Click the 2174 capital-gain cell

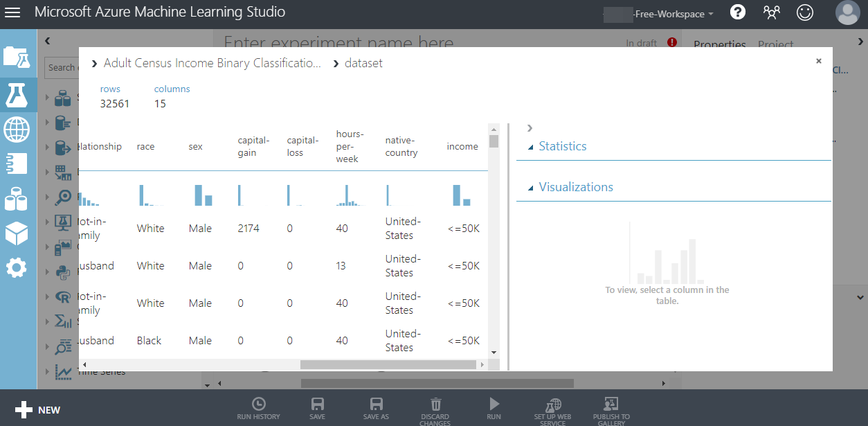point(248,229)
